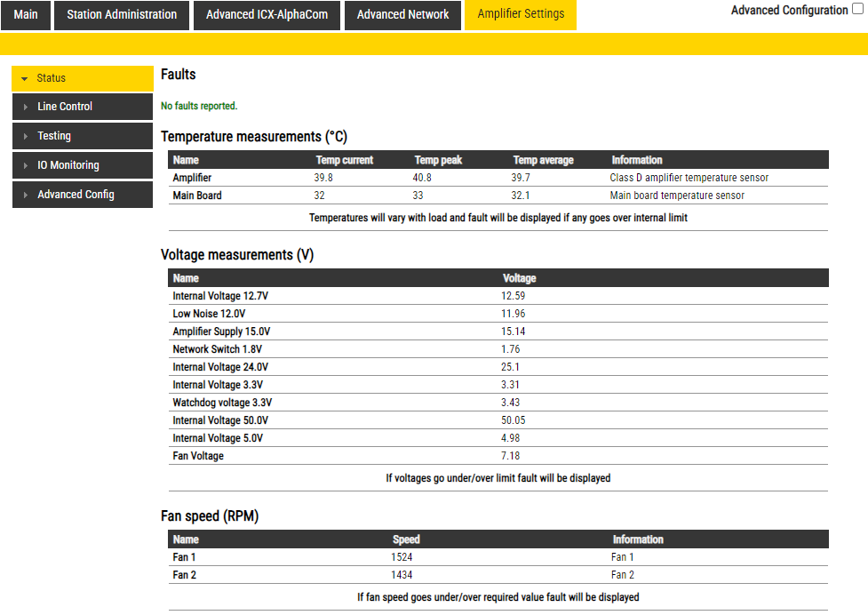Open the Main tab
Image resolution: width=868 pixels, height=615 pixels.
coord(26,15)
